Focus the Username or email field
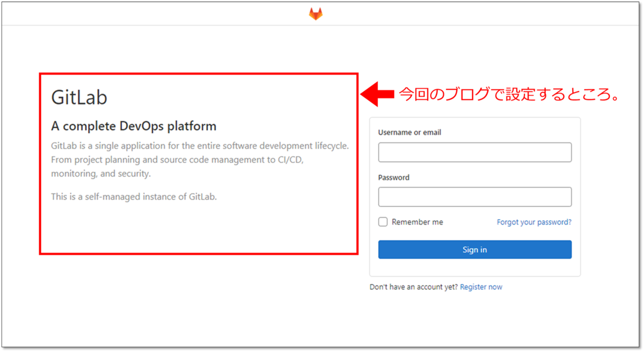The width and height of the screenshot is (644, 352). tap(475, 152)
